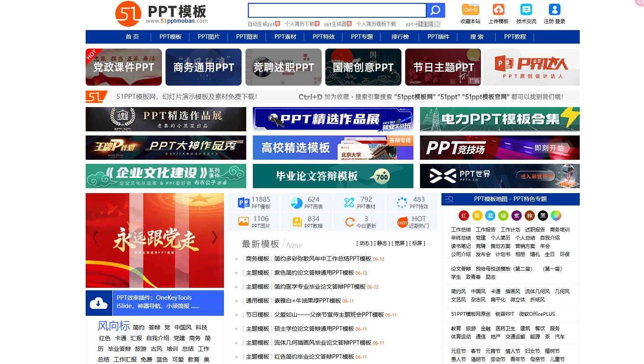Open the 首页 nav item

pyautogui.click(x=132, y=37)
